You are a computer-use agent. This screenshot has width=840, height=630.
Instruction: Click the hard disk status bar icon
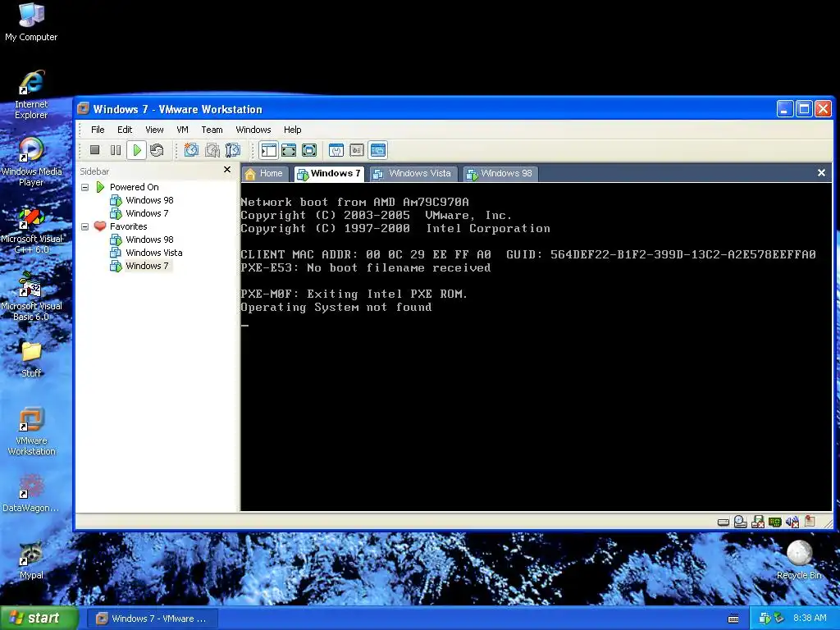coord(724,523)
